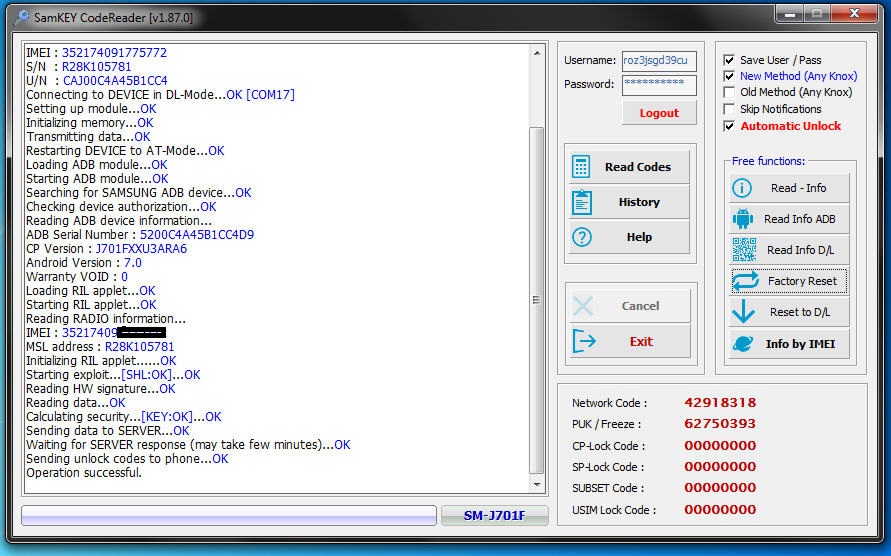
Task: Click the Android Version 7.0 line
Action: pos(84,263)
